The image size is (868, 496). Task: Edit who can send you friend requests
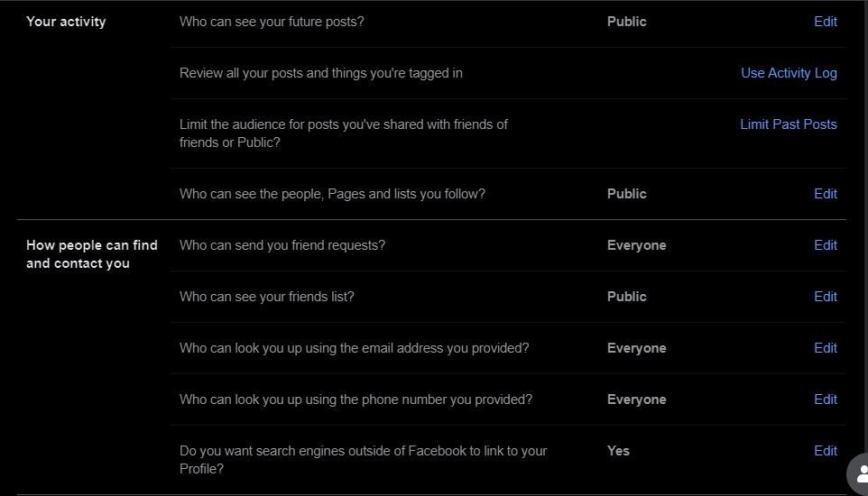tap(825, 245)
